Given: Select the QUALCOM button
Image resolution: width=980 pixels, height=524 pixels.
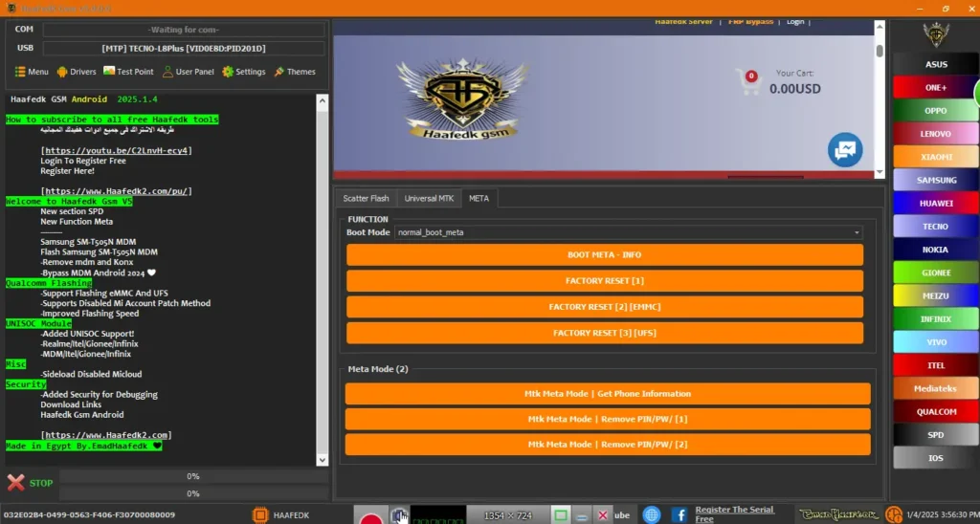Looking at the screenshot, I should [936, 411].
